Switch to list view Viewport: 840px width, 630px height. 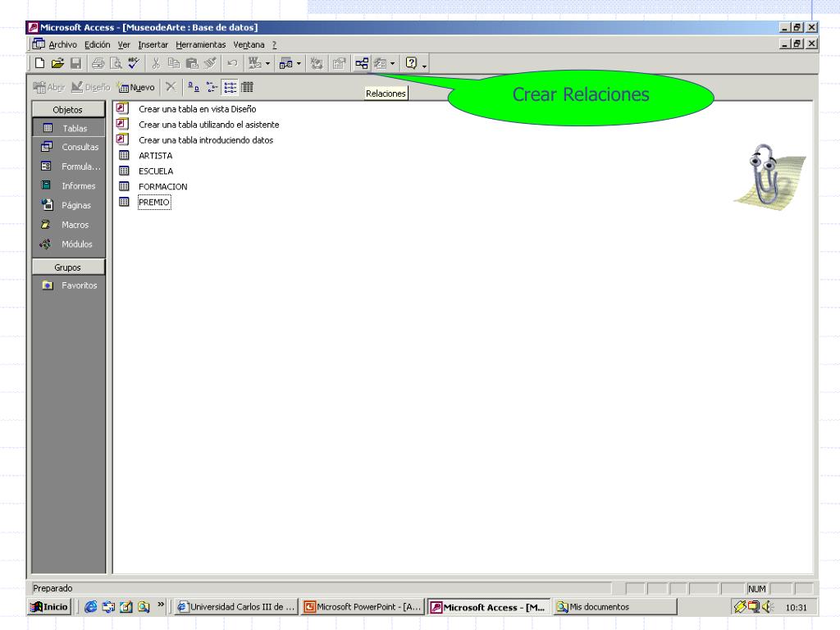[231, 87]
